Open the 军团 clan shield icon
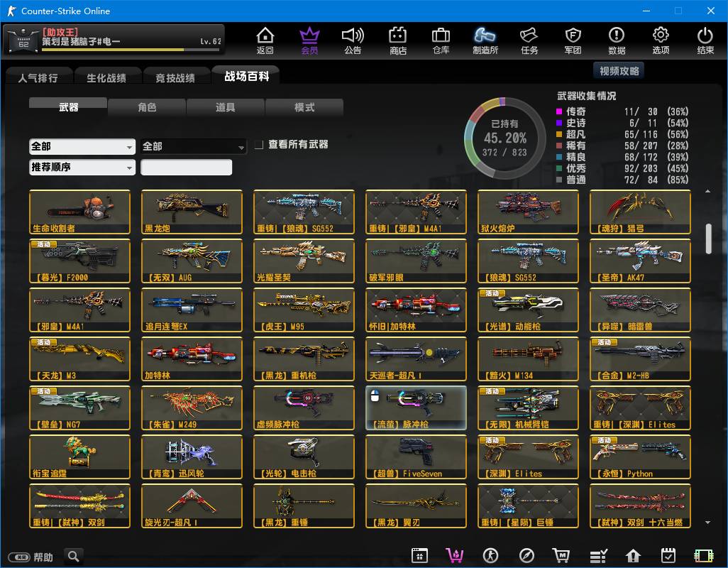Viewport: 728px width, 568px height. pyautogui.click(x=573, y=41)
